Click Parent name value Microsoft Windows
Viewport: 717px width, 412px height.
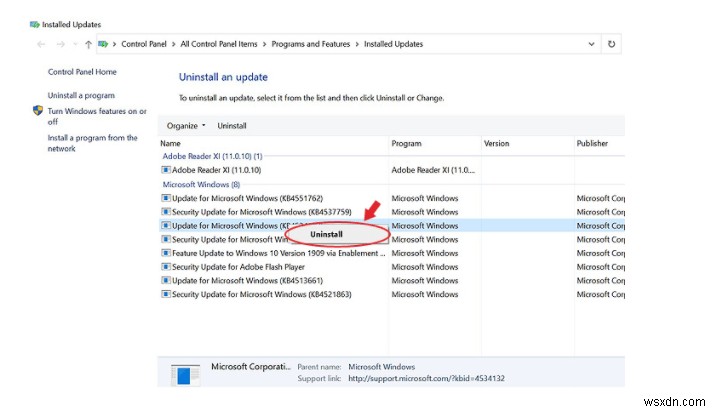point(381,367)
